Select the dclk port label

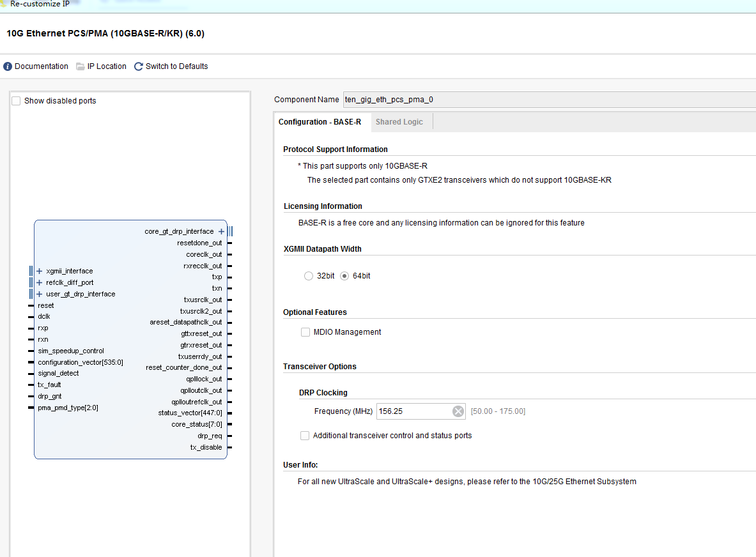[44, 317]
